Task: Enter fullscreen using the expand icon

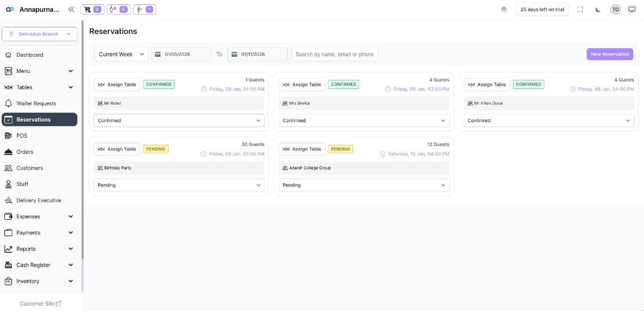Action: [580, 9]
